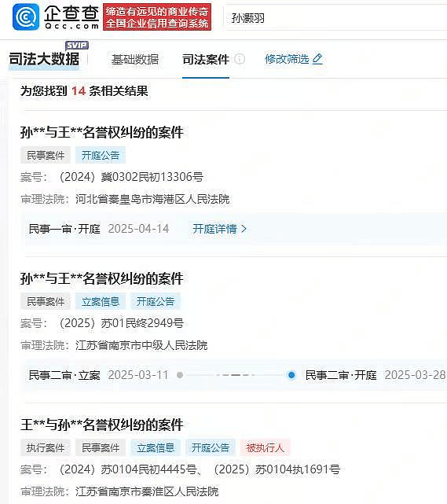Screen dimensions: 447x504
Task: Click 民事案件 tag in the 冀0302 case
Action: 46,155
